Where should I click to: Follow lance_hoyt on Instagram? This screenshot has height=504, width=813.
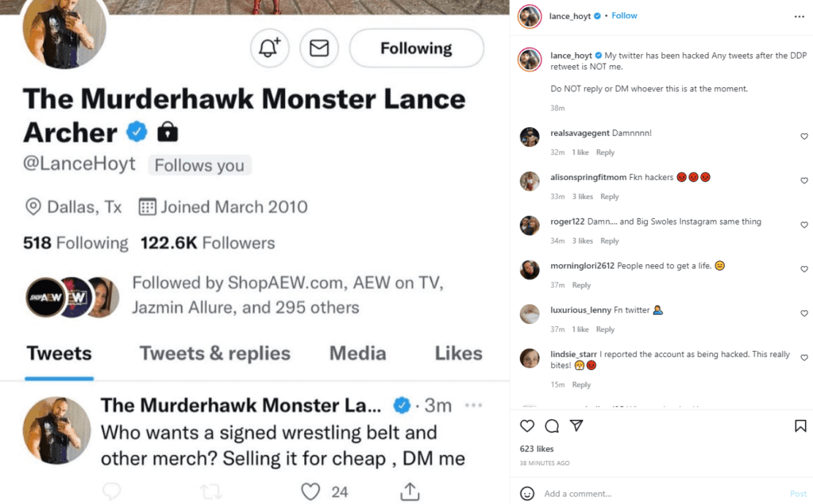coord(624,15)
